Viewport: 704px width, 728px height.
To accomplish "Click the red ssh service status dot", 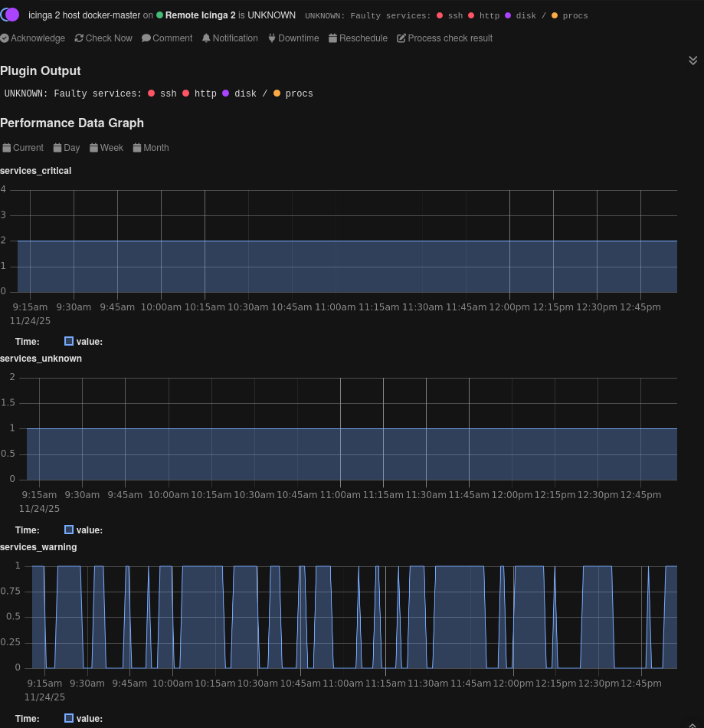I will [441, 15].
